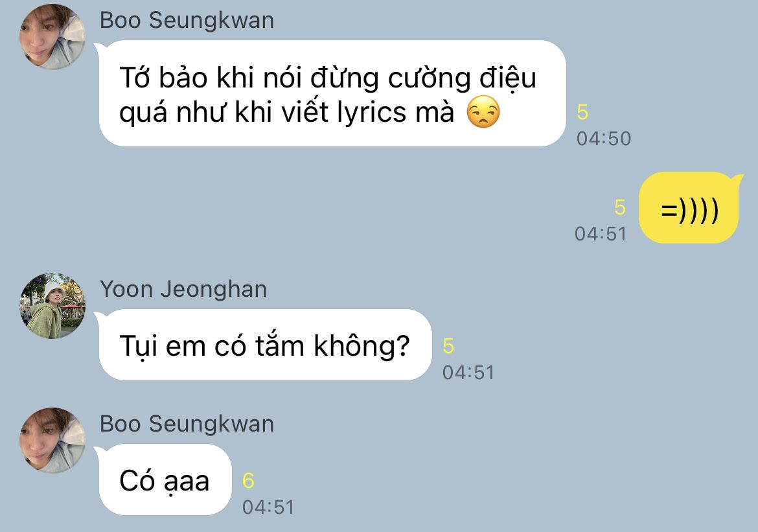Click the unread count 5 beside the yellow bubble
This screenshot has height=532, width=758.
(x=620, y=207)
